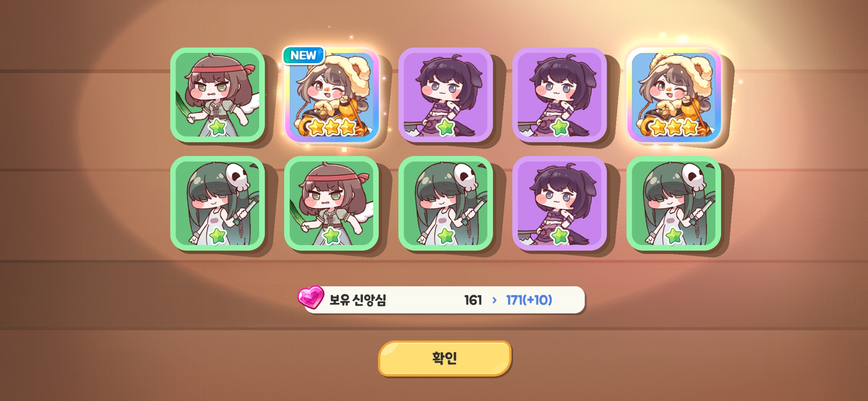Click the 보유 신앙심 label
The height and width of the screenshot is (401, 868).
[358, 300]
